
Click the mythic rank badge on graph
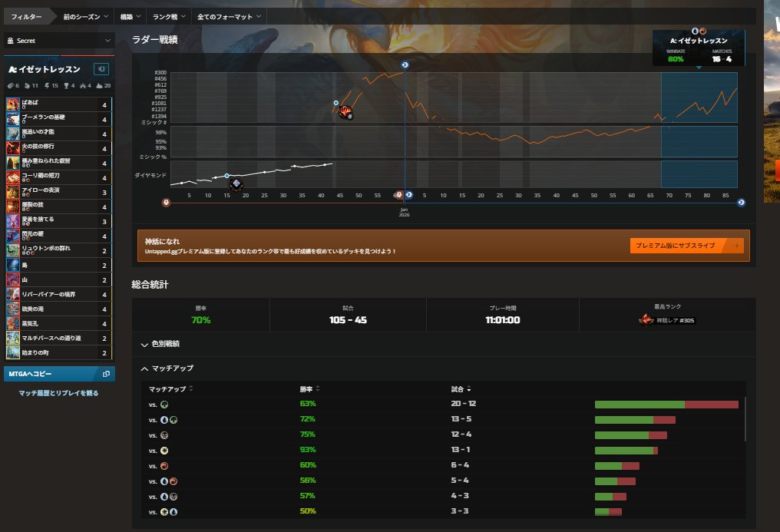point(345,112)
